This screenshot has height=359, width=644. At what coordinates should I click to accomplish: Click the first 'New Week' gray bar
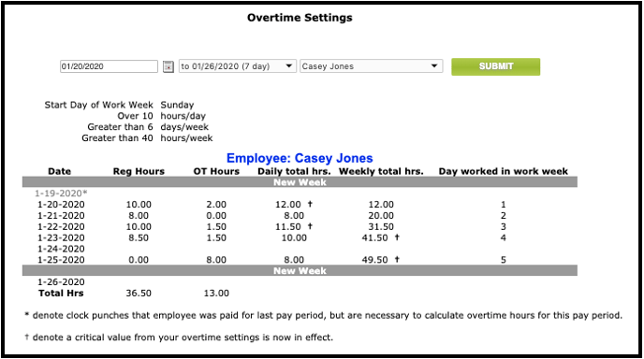coord(300,182)
